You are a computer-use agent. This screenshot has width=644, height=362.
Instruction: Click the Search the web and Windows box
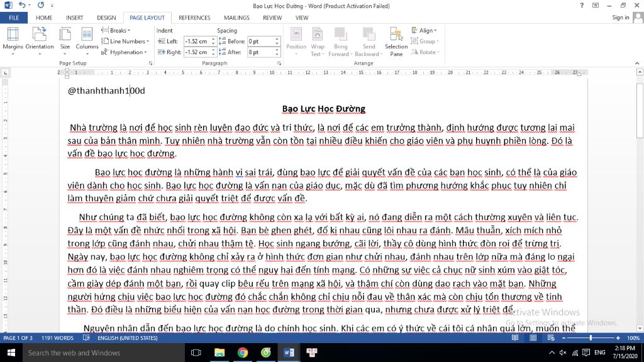(x=104, y=353)
